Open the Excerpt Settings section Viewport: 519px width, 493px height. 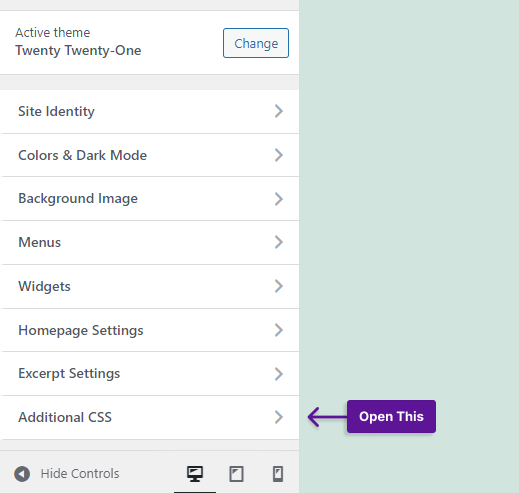tap(149, 374)
